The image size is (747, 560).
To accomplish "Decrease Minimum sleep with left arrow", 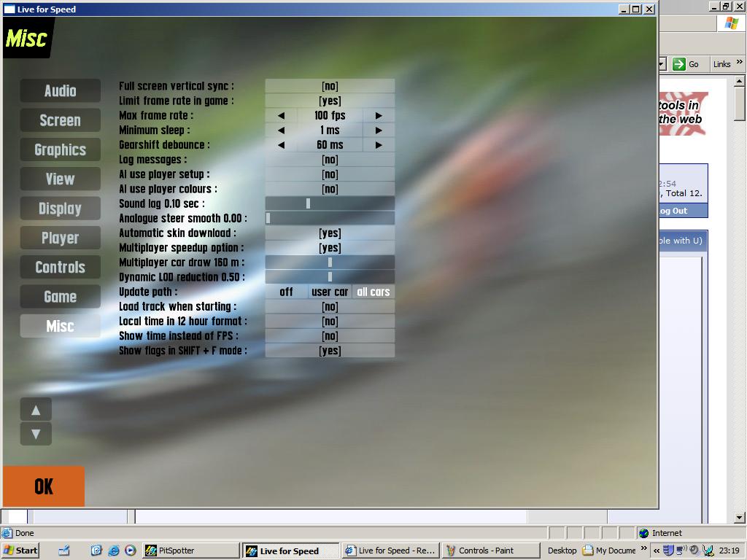I will 281,131.
